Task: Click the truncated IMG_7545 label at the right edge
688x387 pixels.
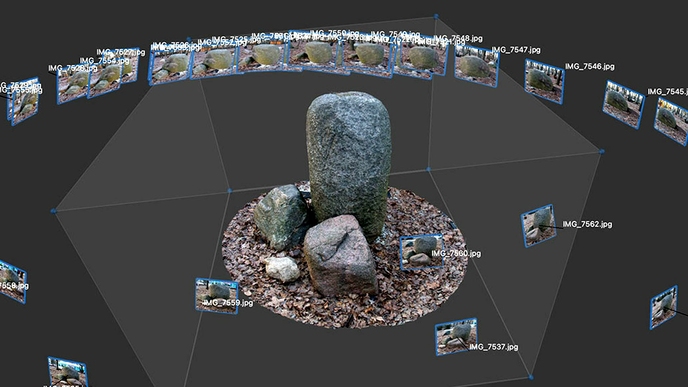Action: coord(667,92)
